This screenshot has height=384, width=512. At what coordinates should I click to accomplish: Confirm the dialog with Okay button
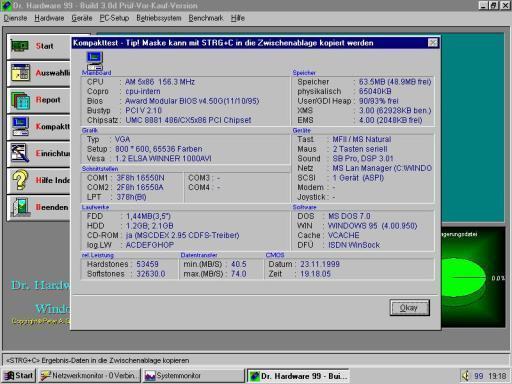pos(409,307)
